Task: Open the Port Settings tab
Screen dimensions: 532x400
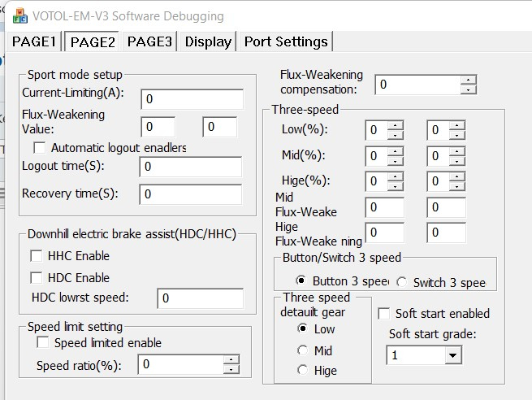Action: [x=285, y=41]
